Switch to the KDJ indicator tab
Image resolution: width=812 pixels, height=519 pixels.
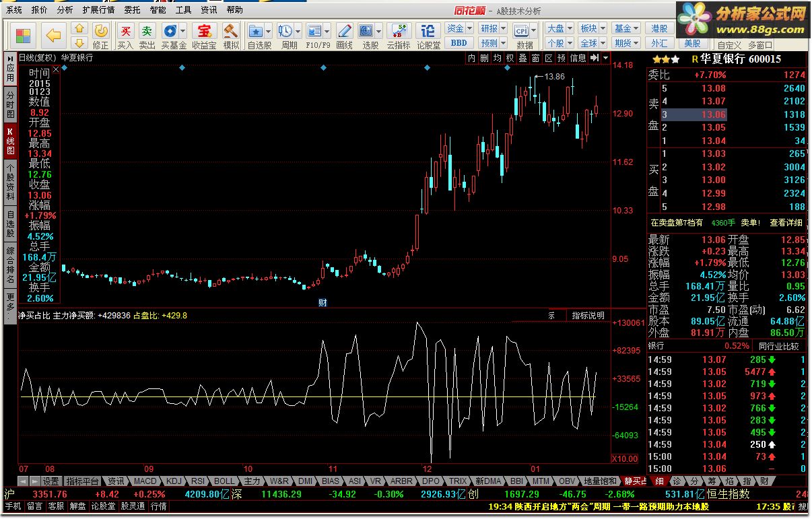click(x=174, y=481)
